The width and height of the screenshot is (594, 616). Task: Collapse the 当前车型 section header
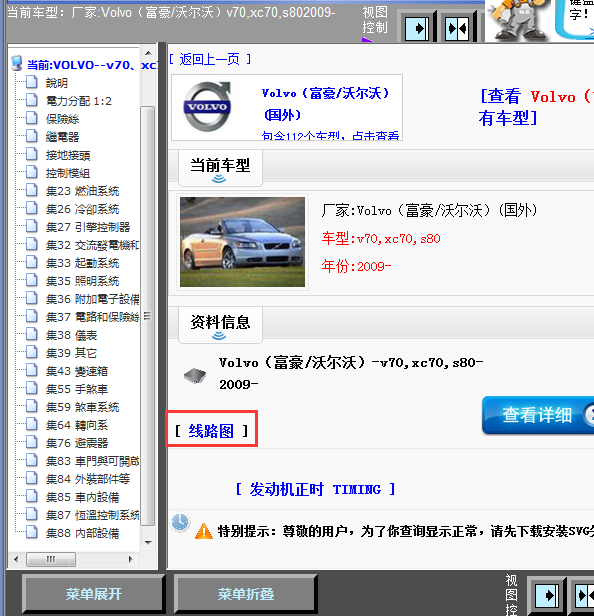[220, 168]
